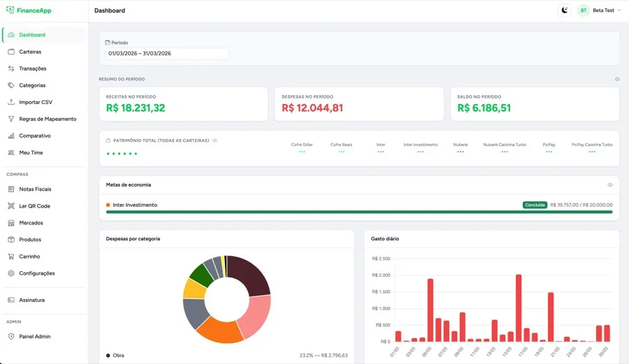Open the Beta Test user dropdown

[x=600, y=10]
